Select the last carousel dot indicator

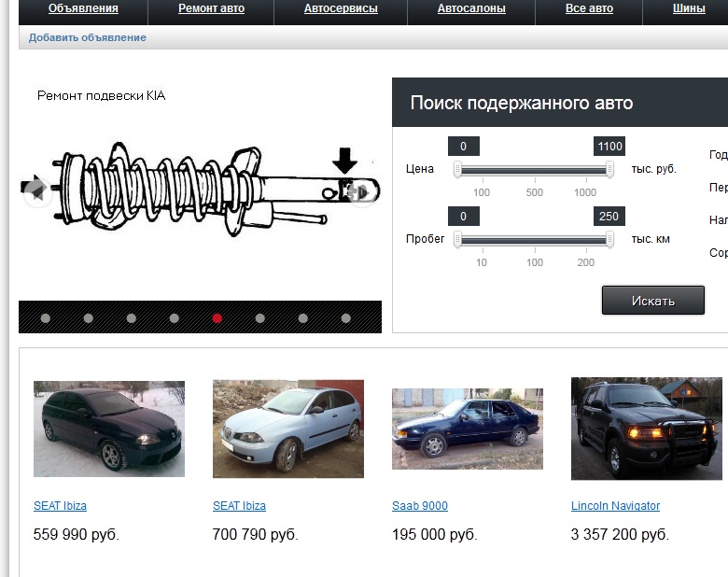[346, 318]
